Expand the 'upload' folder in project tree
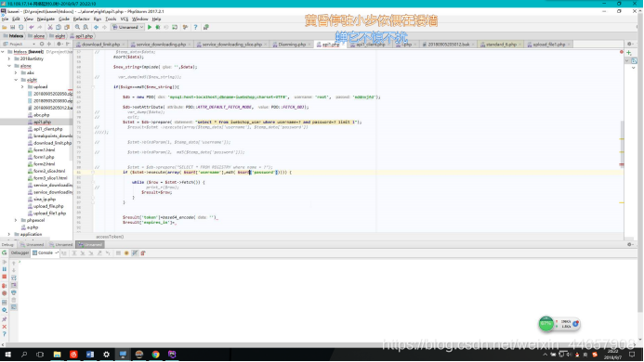Viewport: 644px width, 362px height. pyautogui.click(x=22, y=86)
